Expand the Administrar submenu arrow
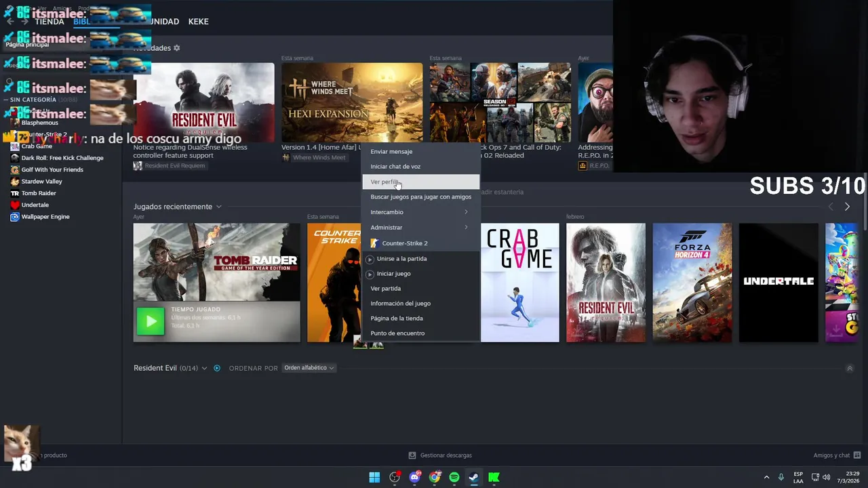 [466, 227]
